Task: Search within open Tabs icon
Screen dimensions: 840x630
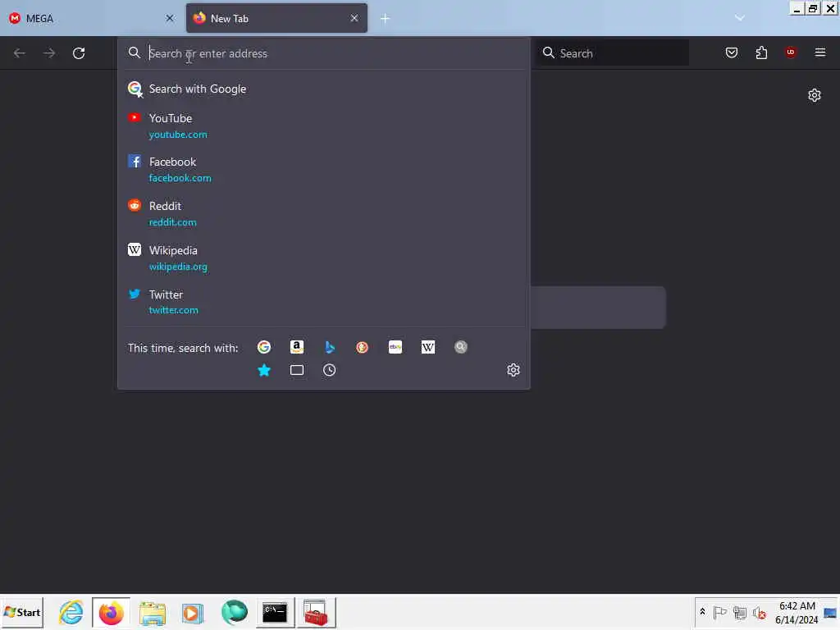Action: tap(297, 370)
